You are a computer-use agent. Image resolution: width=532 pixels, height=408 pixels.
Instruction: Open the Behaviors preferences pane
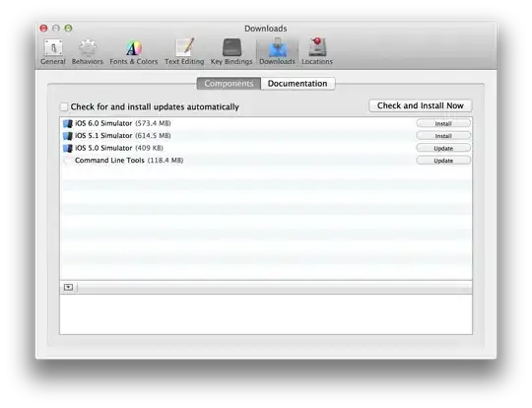88,51
